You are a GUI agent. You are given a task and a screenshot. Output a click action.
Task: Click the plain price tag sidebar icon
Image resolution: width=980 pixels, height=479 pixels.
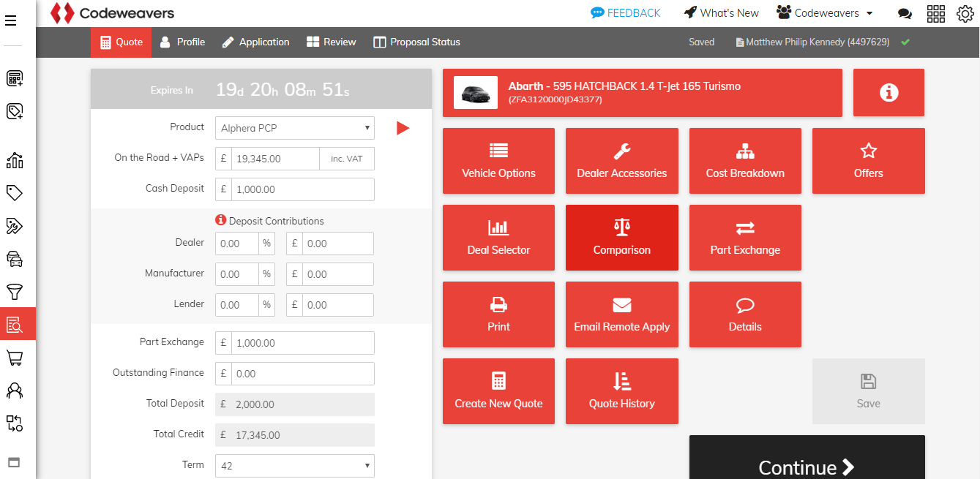tap(15, 193)
